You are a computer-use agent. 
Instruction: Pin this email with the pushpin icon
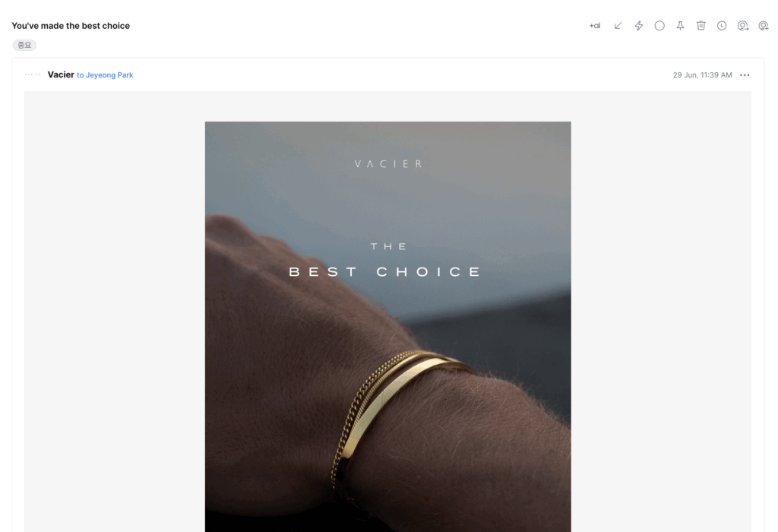pyautogui.click(x=680, y=26)
